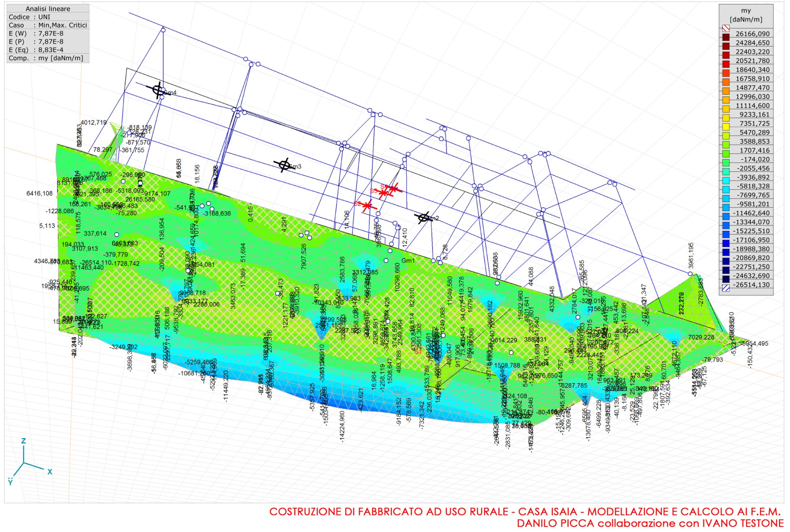Select the red S3 star marker
This screenshot has height=532, width=790.
[383, 193]
